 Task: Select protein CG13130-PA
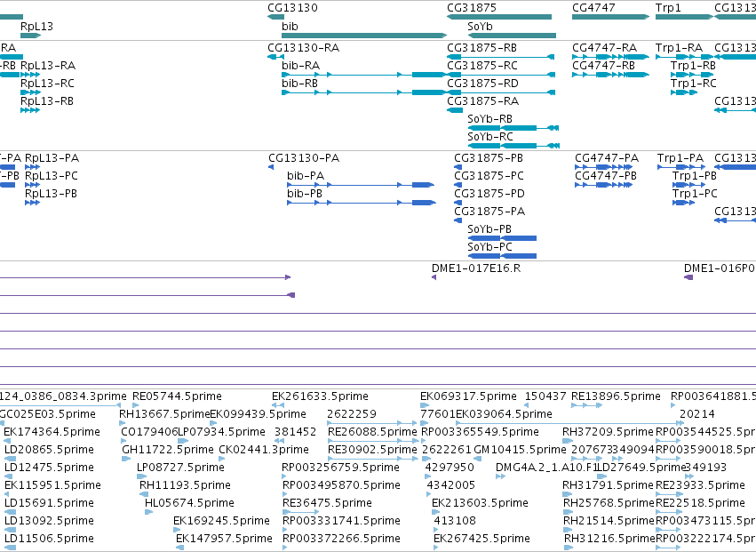(x=304, y=158)
